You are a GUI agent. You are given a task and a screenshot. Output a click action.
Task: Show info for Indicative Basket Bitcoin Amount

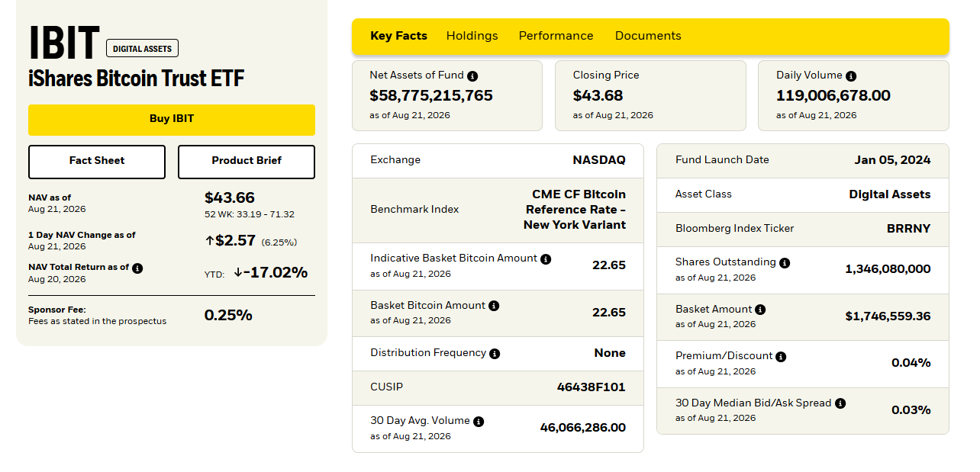click(x=546, y=259)
